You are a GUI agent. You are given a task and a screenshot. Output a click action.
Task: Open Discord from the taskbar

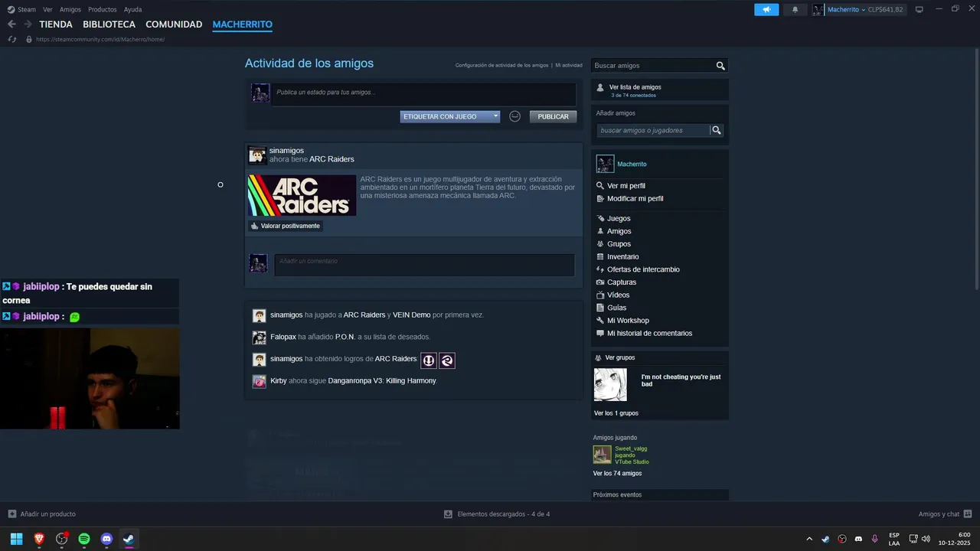pos(106,539)
